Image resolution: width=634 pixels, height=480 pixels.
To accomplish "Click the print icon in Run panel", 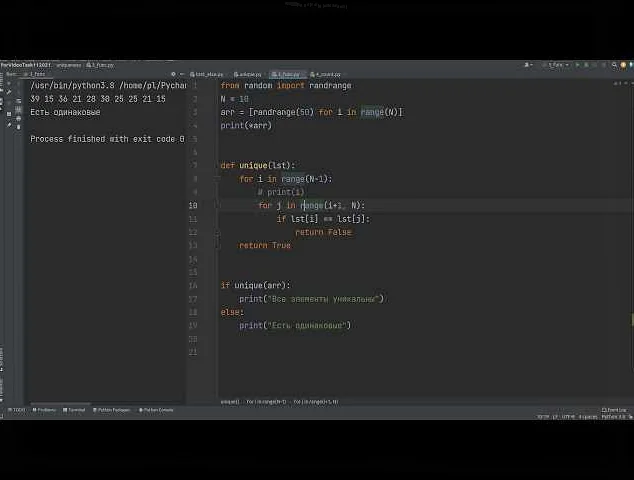I will 18,118.
